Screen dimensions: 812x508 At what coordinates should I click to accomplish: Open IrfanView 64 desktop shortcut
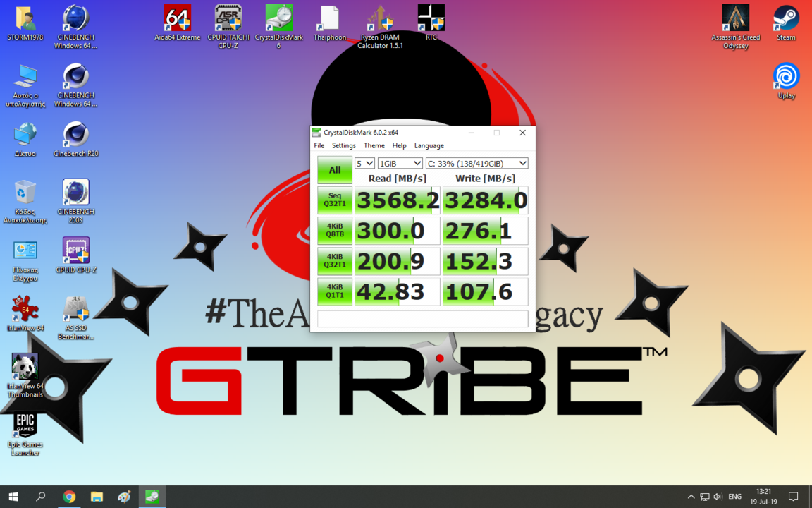point(25,313)
